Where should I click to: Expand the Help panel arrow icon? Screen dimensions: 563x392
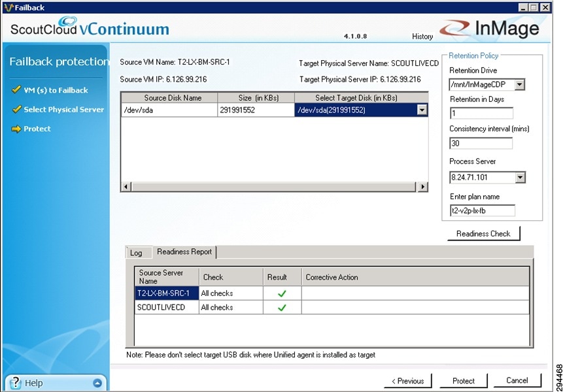97,383
